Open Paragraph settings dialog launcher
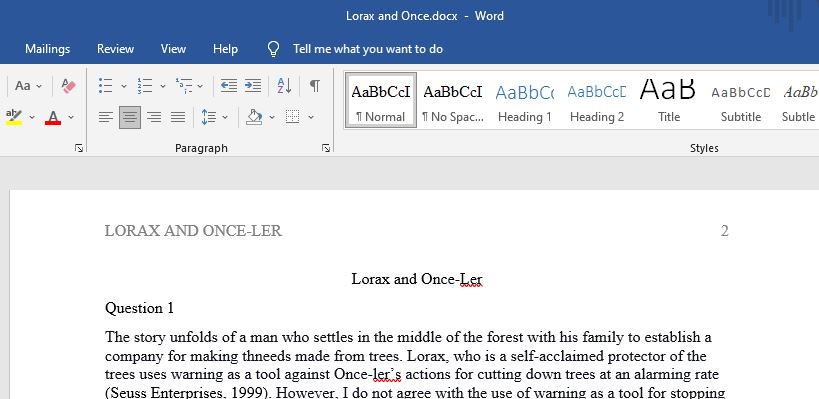 coord(326,148)
